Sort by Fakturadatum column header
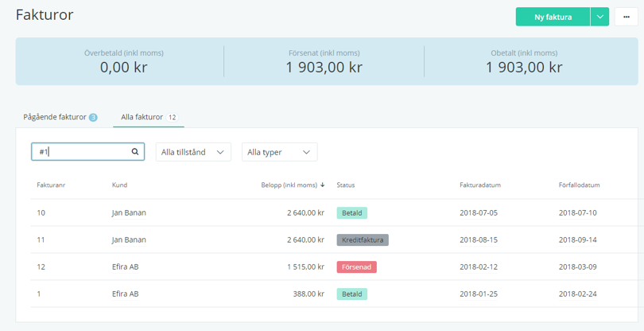This screenshot has width=644, height=331. tap(480, 185)
